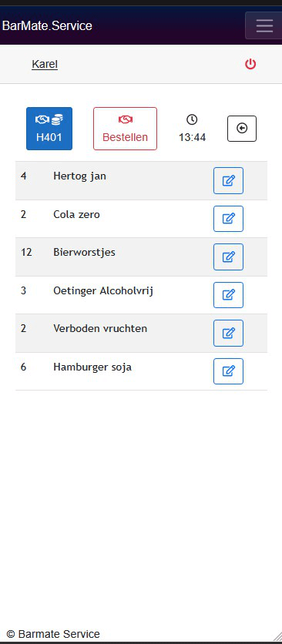
Task: Edit the Oetinger Alcoholvrij order line
Action: click(228, 295)
